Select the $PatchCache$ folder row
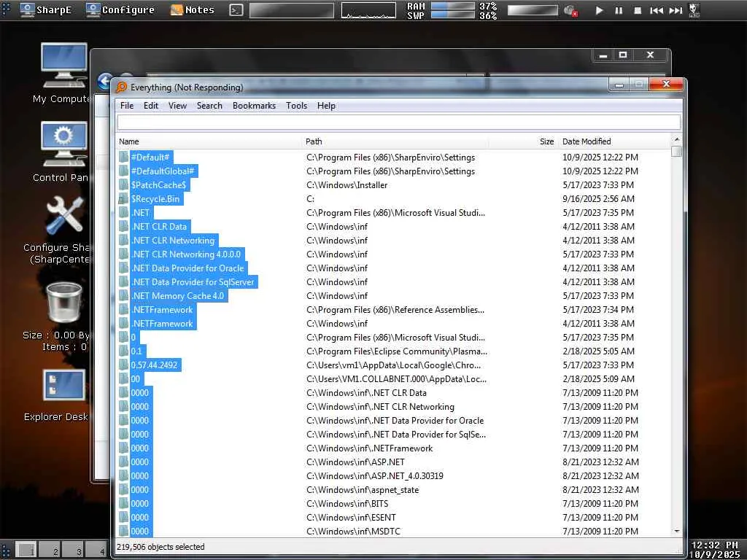The height and width of the screenshot is (560, 747). pyautogui.click(x=393, y=184)
